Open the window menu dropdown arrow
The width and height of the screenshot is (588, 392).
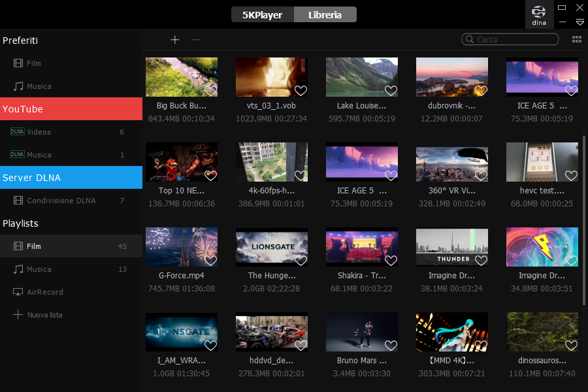coord(580,22)
